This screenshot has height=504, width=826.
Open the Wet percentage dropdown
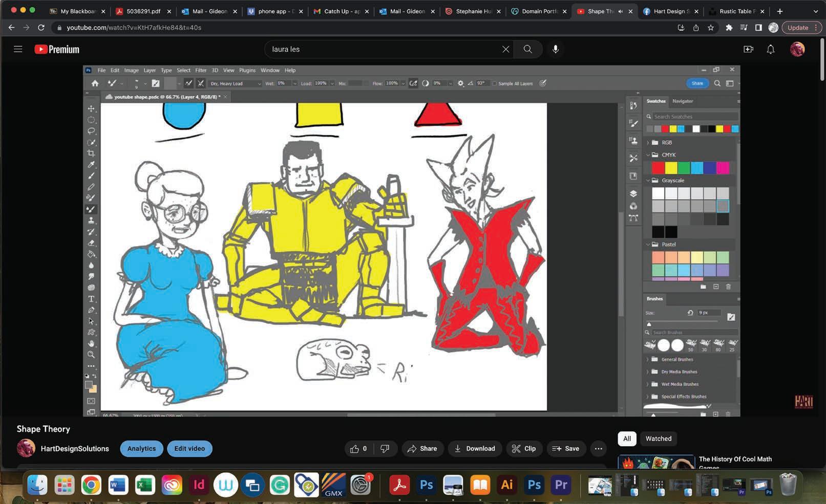(x=294, y=83)
